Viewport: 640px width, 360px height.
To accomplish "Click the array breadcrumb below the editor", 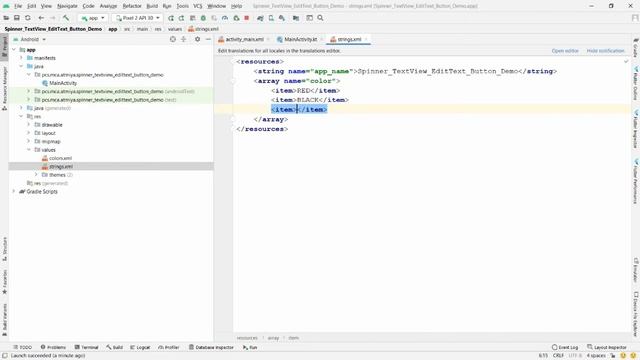I will [x=273, y=338].
